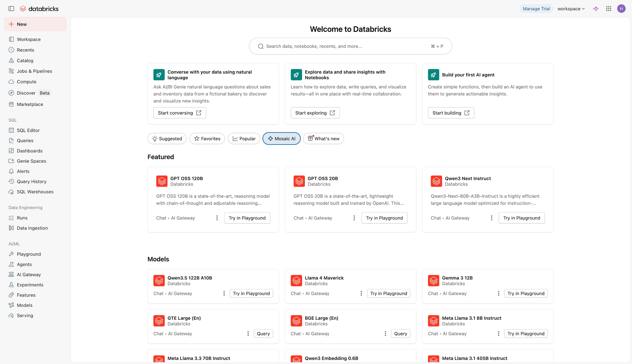The height and width of the screenshot is (364, 632).
Task: Open more options for GPT OSS 120B
Action: click(217, 218)
